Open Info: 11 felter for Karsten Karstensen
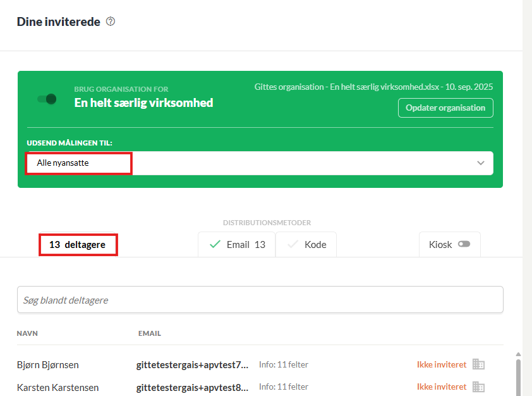This screenshot has height=396, width=532. click(284, 387)
